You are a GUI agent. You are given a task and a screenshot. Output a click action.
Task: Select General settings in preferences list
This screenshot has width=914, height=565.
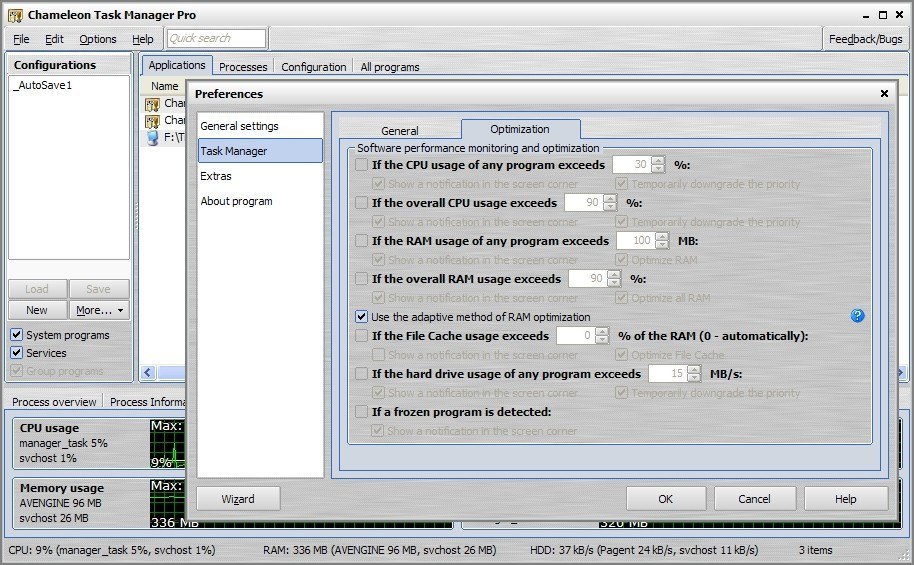(x=260, y=126)
